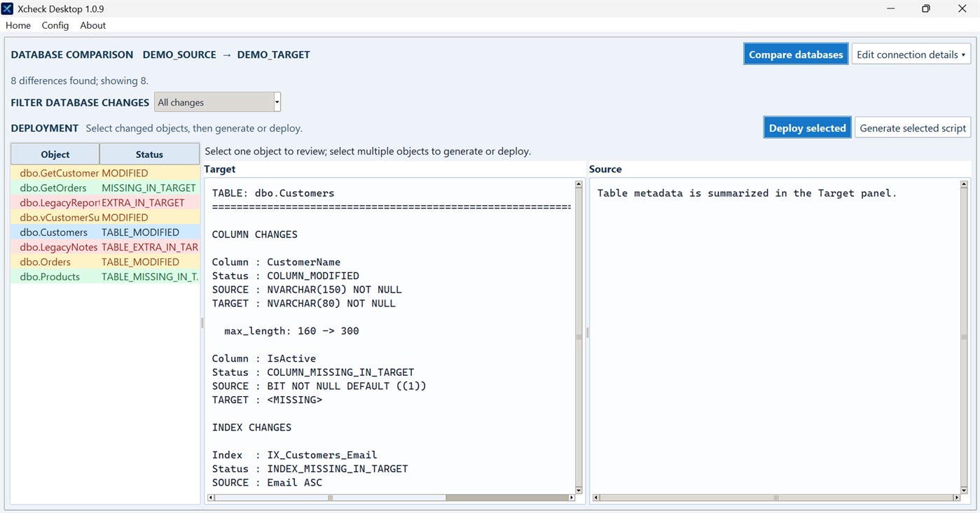
Task: Click the INDEX_MISSING_IN_TARGET status text
Action: point(338,469)
